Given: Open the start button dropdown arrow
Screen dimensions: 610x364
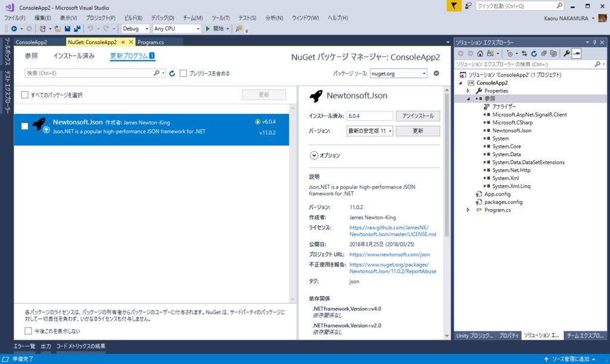Looking at the screenshot, I should click(228, 29).
